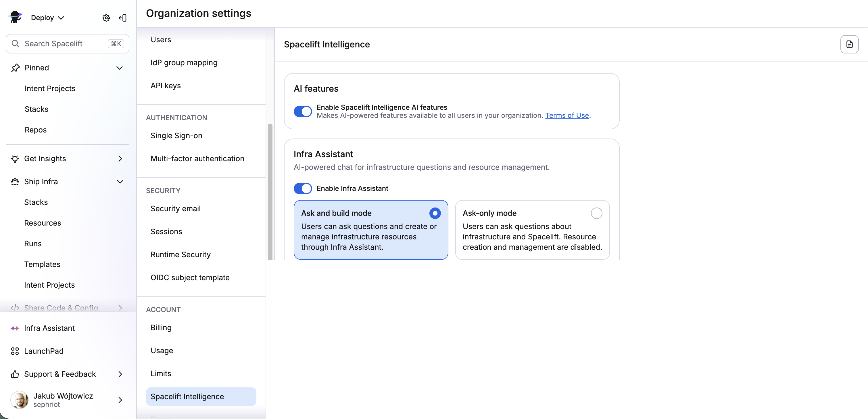Open the settings gear icon
The width and height of the screenshot is (868, 419).
pyautogui.click(x=106, y=18)
